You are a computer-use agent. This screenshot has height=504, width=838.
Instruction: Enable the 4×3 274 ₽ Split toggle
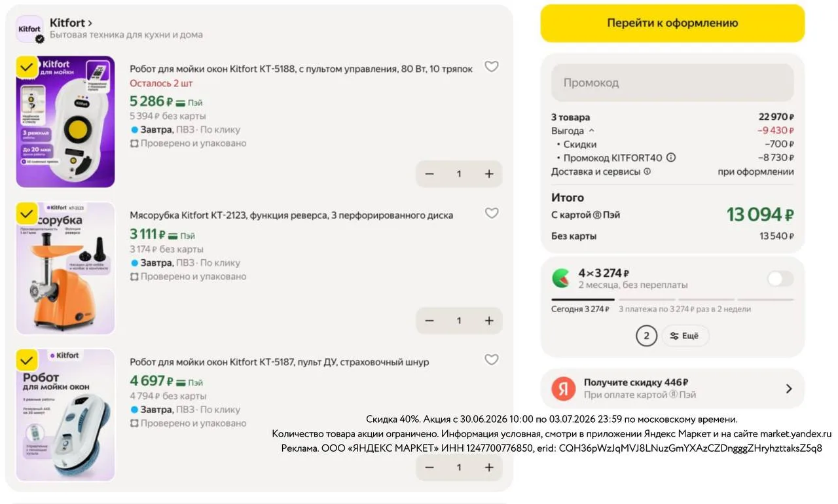pyautogui.click(x=780, y=279)
